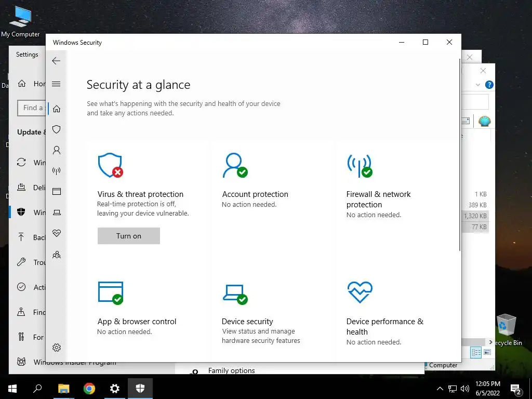The width and height of the screenshot is (532, 399).
Task: Open Family options sidebar icon
Action: click(57, 255)
